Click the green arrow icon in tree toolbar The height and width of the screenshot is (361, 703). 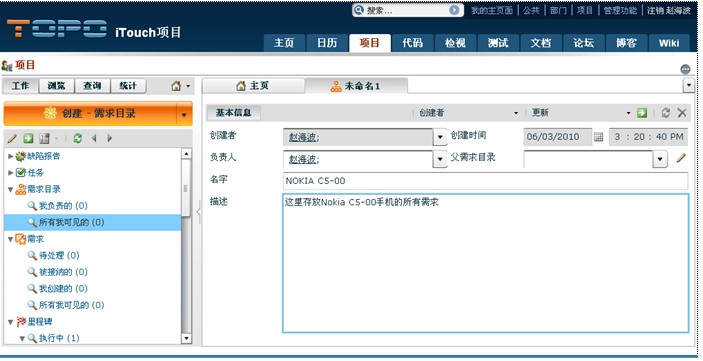(x=28, y=139)
